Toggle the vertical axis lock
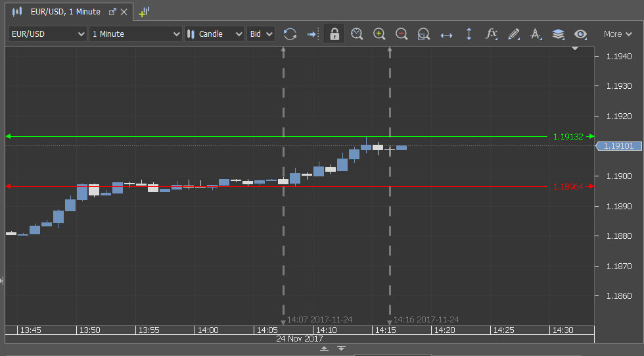 (x=334, y=34)
